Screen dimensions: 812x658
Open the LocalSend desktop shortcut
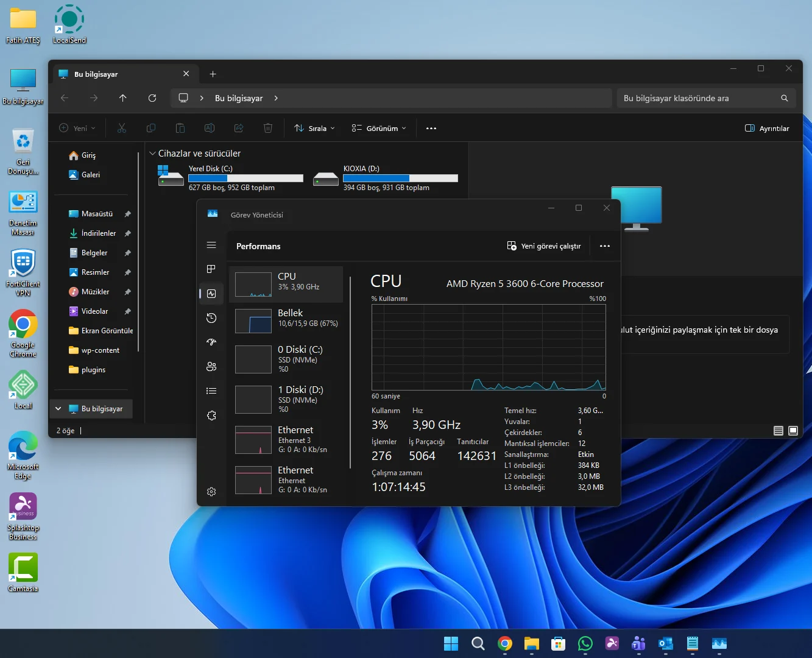coord(69,24)
